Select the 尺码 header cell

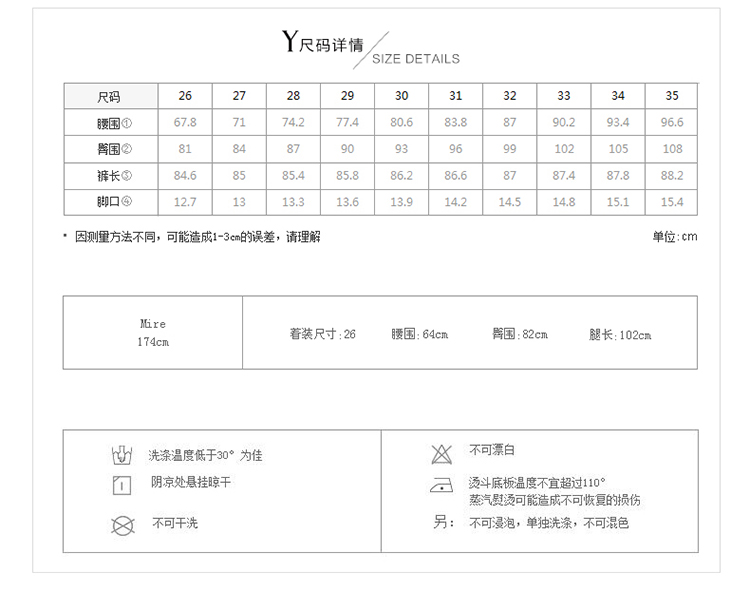tap(111, 96)
